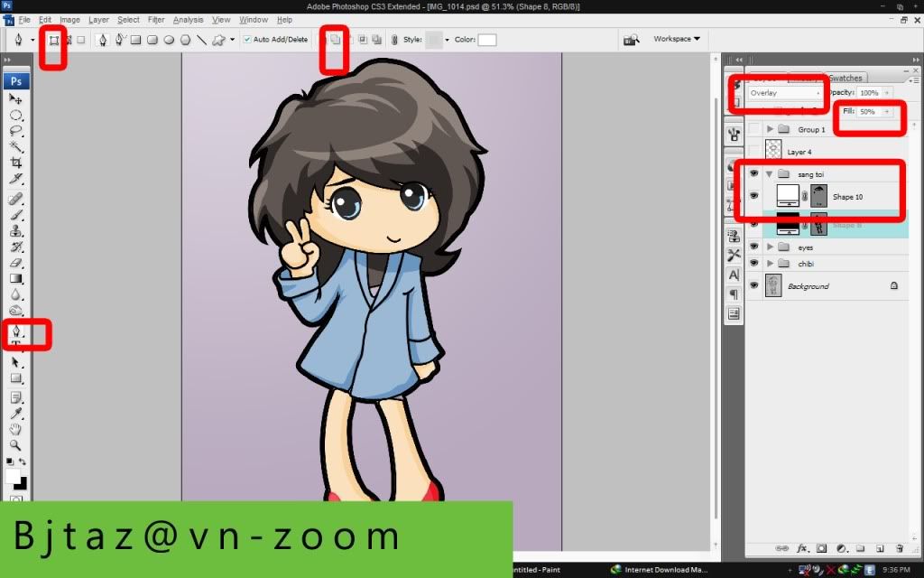Swap foreground and background colors
Screen dimensions: 924x578
click(23, 461)
